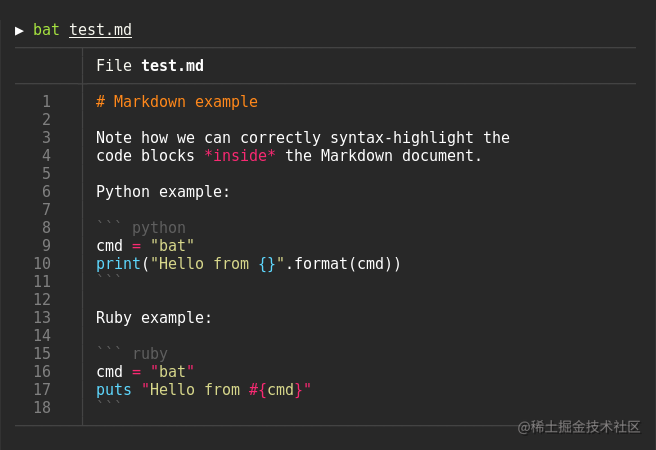Click the pink *inside* emphasis text
656x450 pixels.
click(240, 156)
